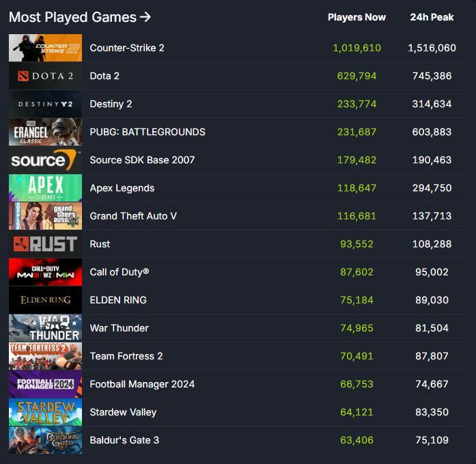Image resolution: width=476 pixels, height=464 pixels.
Task: Click the Players Now column header
Action: [x=356, y=17]
